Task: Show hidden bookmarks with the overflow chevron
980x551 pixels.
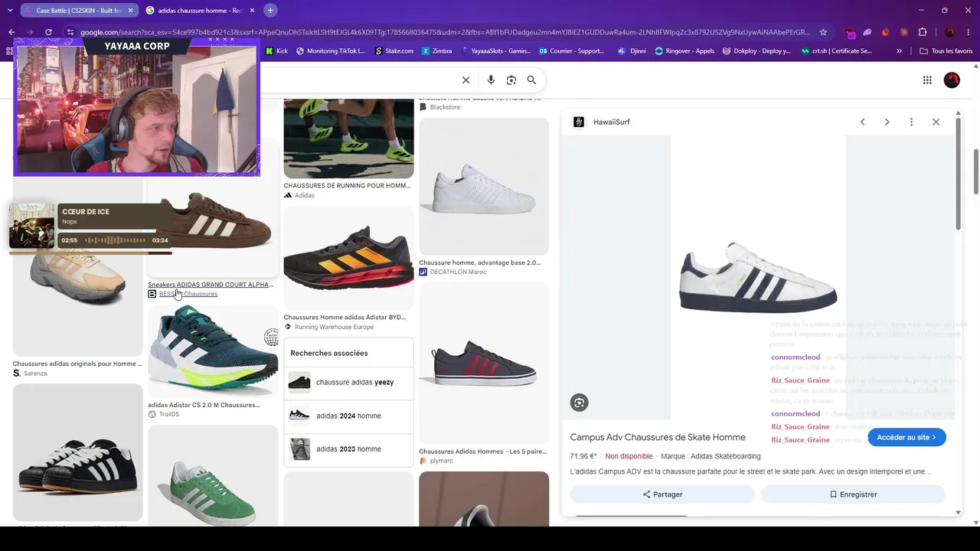Action: point(899,51)
